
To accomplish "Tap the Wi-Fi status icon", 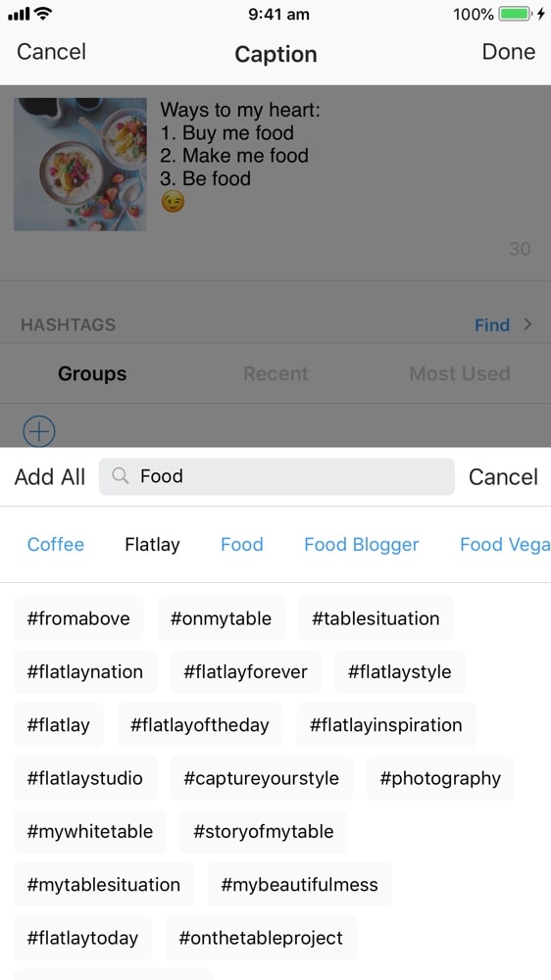I will click(x=43, y=13).
